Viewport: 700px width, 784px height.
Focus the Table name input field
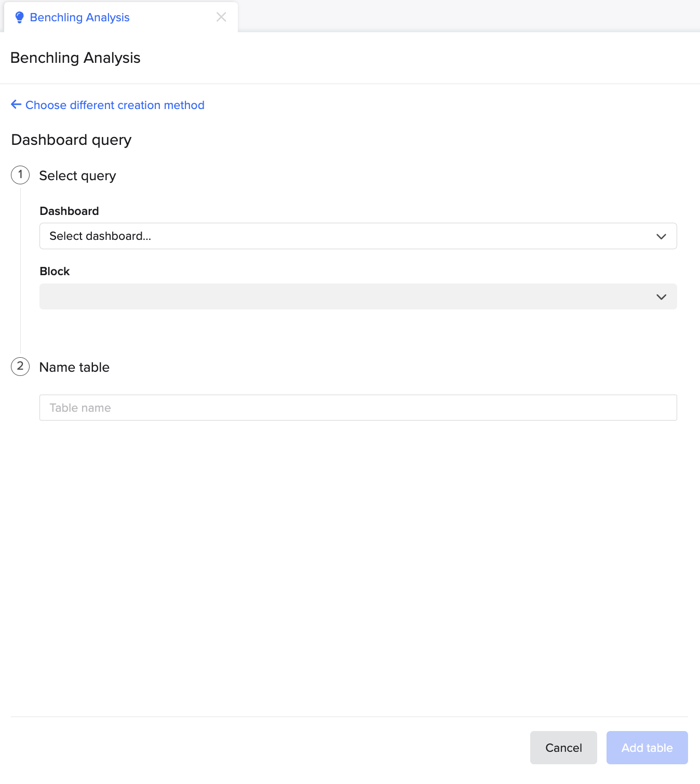(x=358, y=408)
